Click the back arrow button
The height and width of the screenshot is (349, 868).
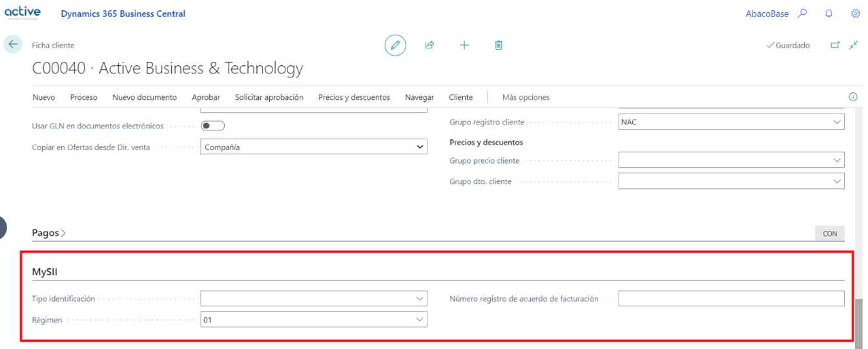(12, 45)
